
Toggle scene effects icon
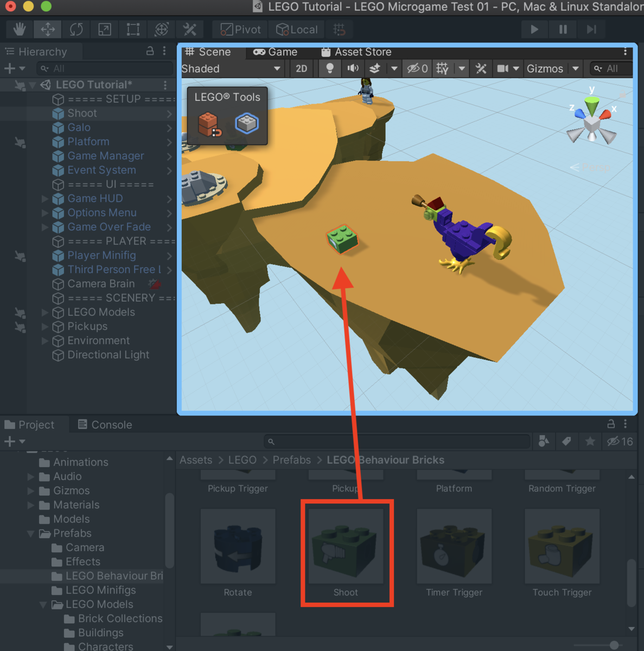[375, 68]
